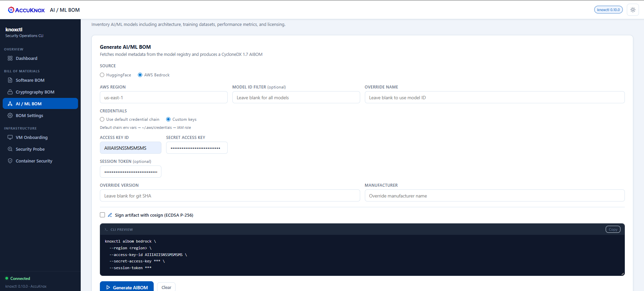Click the 'AI / ML BOM' page title
The image size is (644, 291).
[x=65, y=10]
